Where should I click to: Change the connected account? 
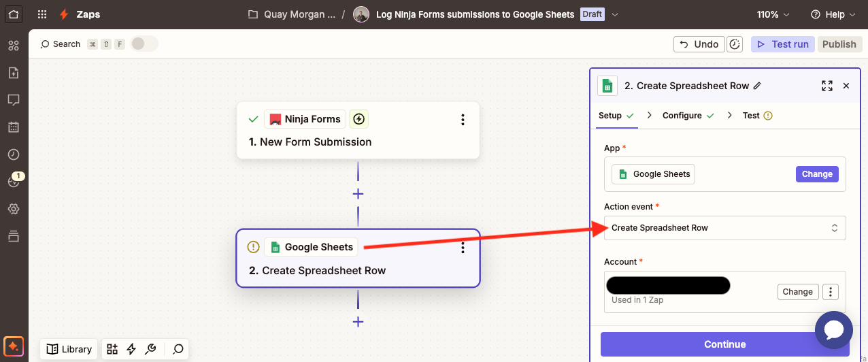tap(797, 292)
